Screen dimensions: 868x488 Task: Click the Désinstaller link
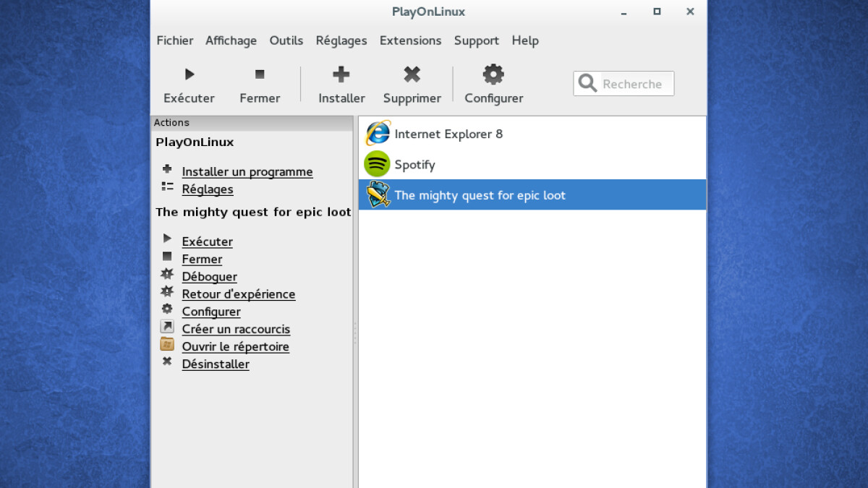click(216, 364)
